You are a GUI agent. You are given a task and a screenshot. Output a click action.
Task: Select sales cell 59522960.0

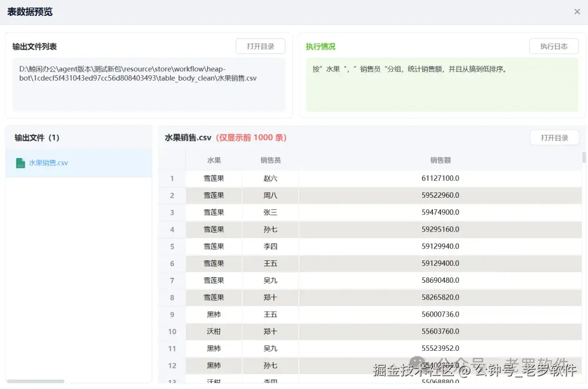[x=440, y=196]
